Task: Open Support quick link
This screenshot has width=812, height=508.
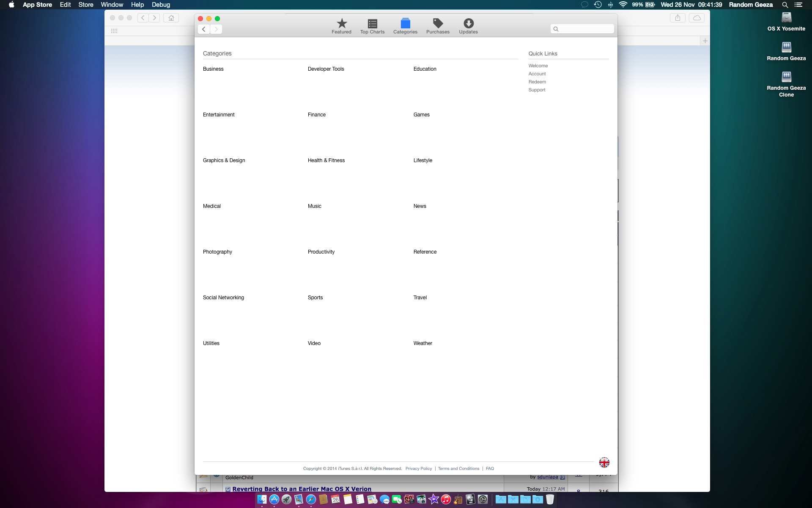Action: click(x=537, y=90)
